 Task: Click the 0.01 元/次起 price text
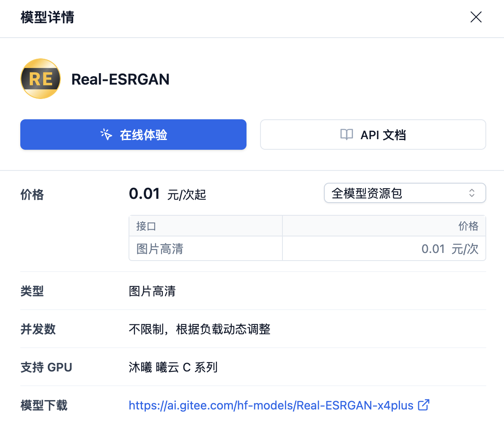pos(167,194)
